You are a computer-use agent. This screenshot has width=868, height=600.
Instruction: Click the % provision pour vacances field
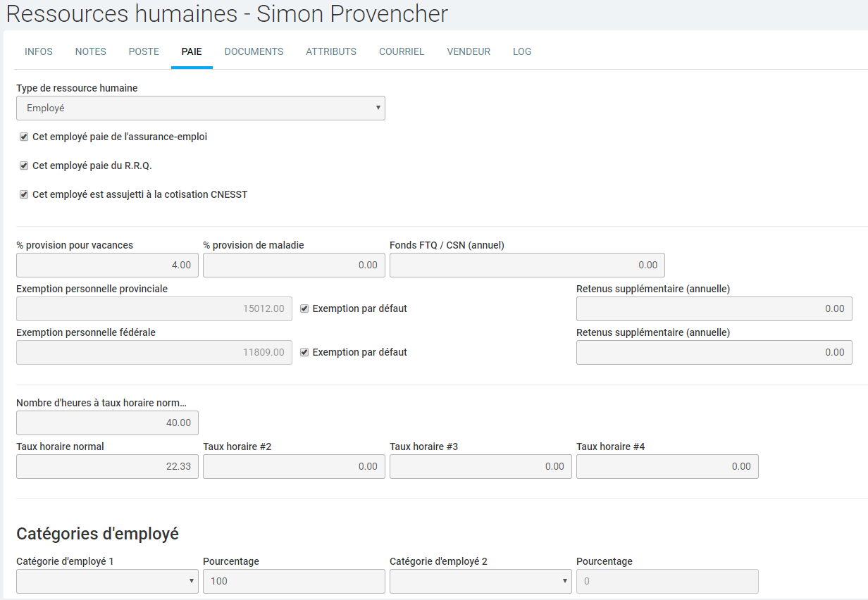[107, 265]
